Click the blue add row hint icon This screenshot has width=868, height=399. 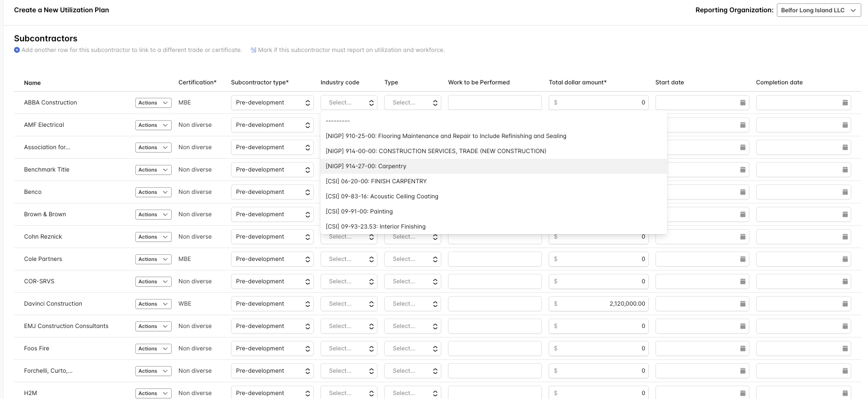[x=17, y=50]
